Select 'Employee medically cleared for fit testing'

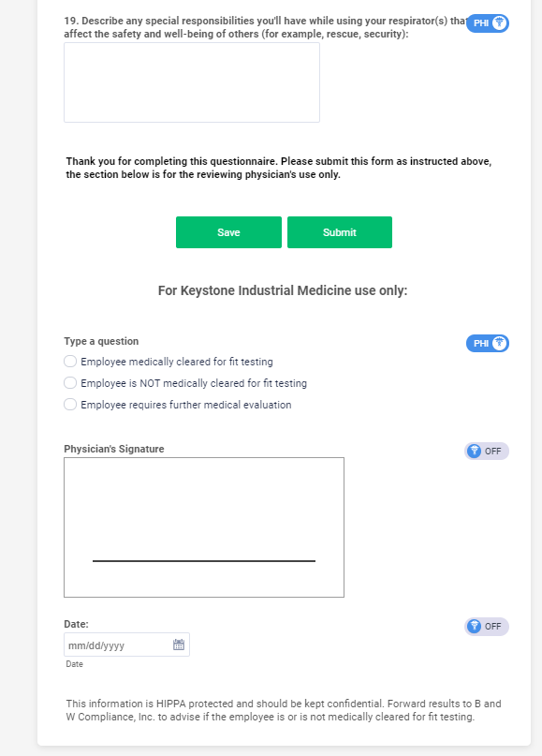point(70,361)
